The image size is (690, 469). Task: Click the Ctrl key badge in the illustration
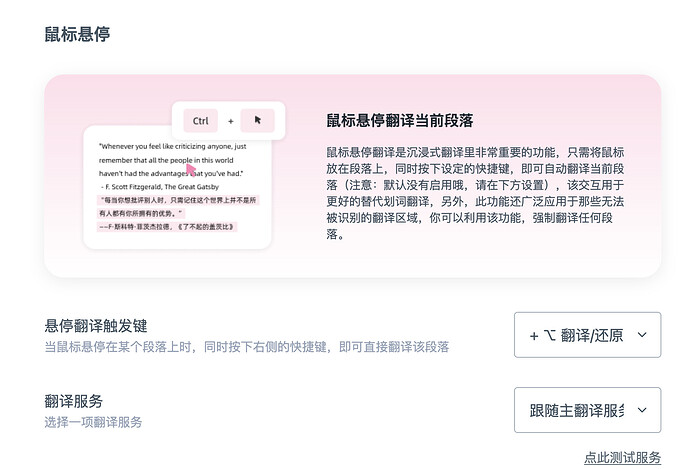tap(201, 121)
